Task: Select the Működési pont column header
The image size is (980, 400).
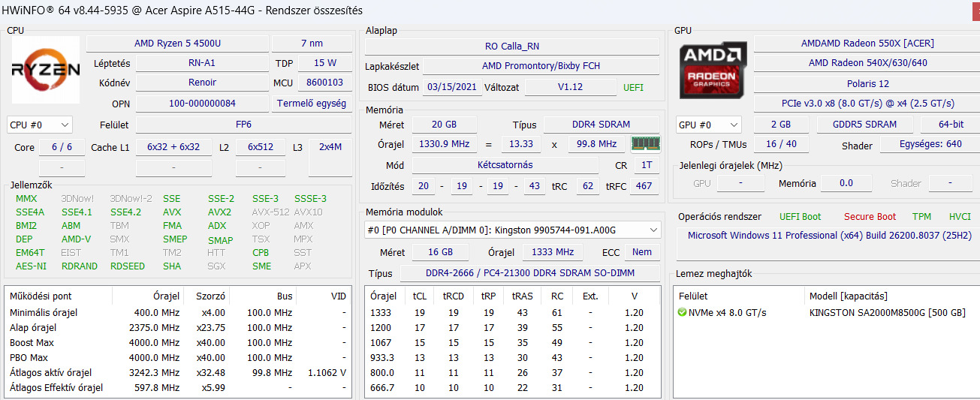Action: point(58,296)
